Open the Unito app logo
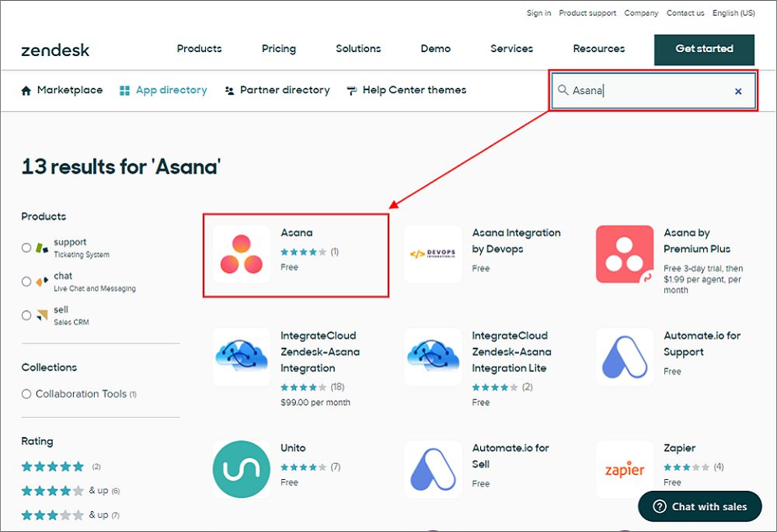Screen dimensions: 777x532 coord(242,469)
